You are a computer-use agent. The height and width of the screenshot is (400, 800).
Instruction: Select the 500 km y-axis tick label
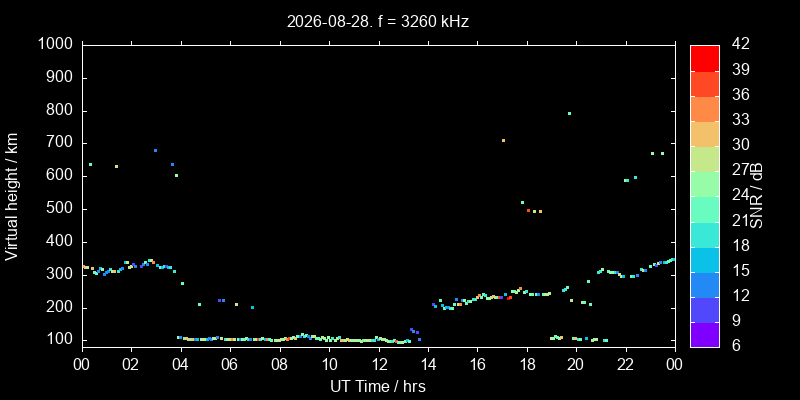[63, 209]
